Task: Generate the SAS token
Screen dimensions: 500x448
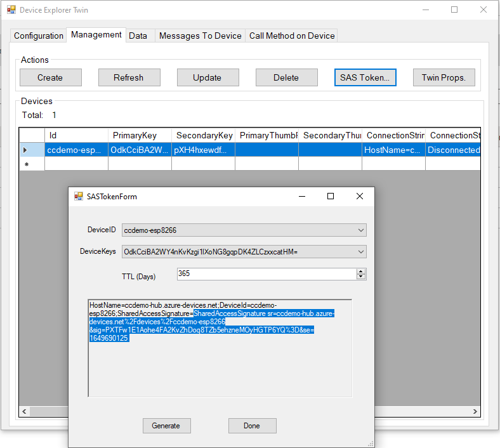Action: pyautogui.click(x=166, y=426)
